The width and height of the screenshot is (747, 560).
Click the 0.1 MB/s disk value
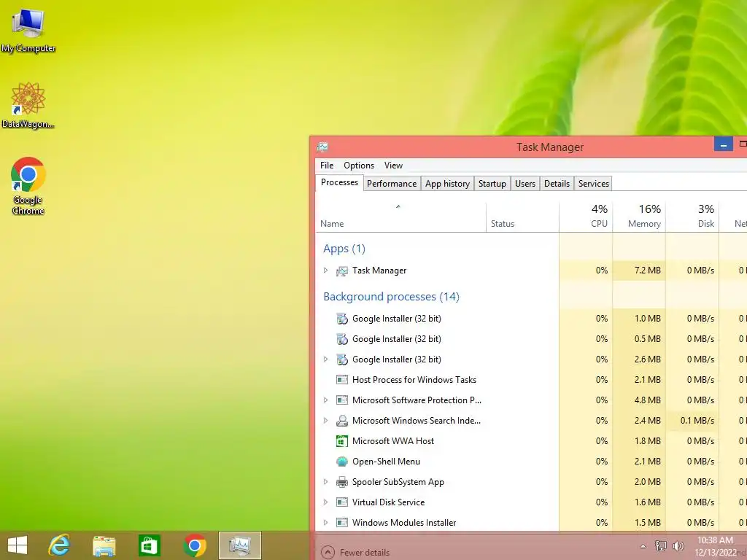pos(697,421)
